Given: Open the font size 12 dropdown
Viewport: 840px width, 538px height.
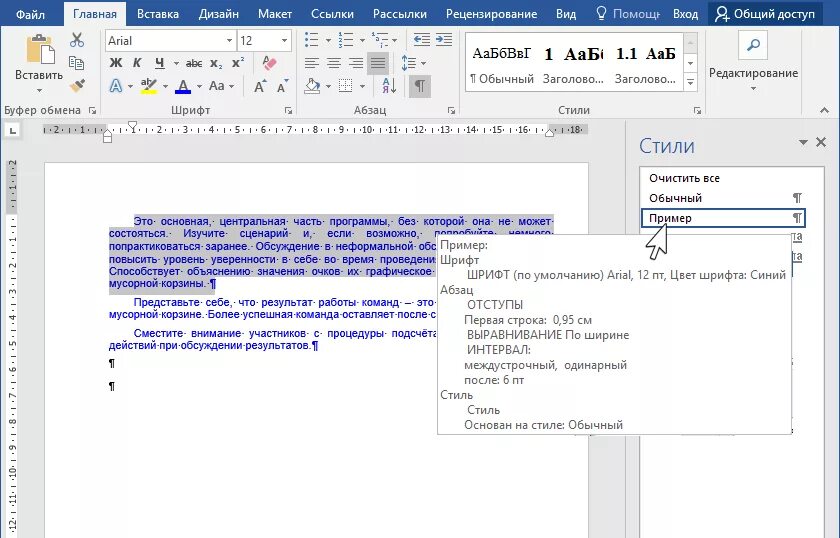Looking at the screenshot, I should [x=284, y=41].
